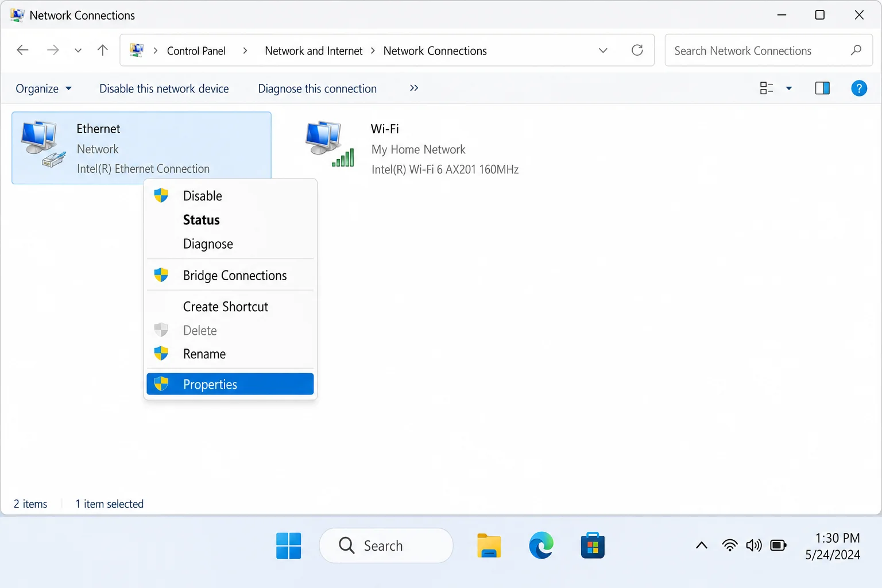Click the address bar location icon

coord(137,50)
